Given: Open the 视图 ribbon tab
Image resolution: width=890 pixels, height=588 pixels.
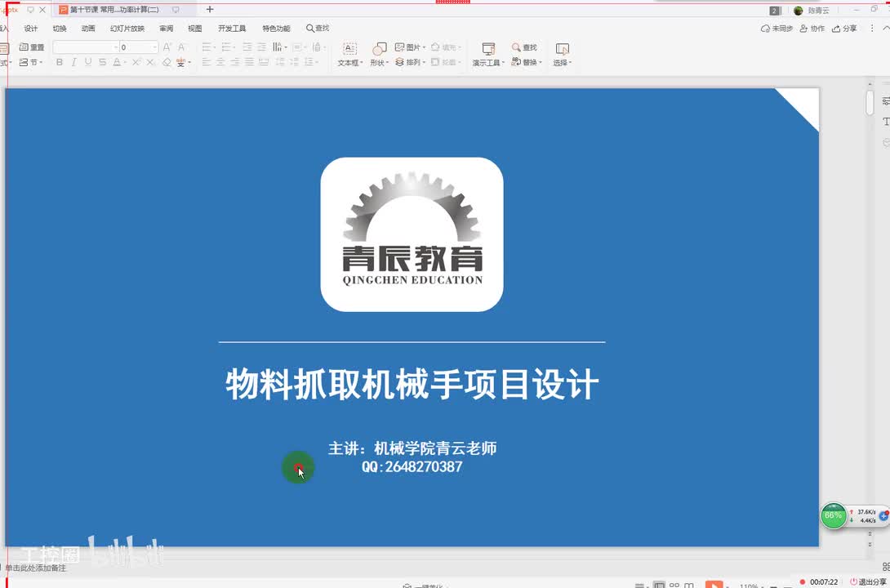Looking at the screenshot, I should click(194, 29).
